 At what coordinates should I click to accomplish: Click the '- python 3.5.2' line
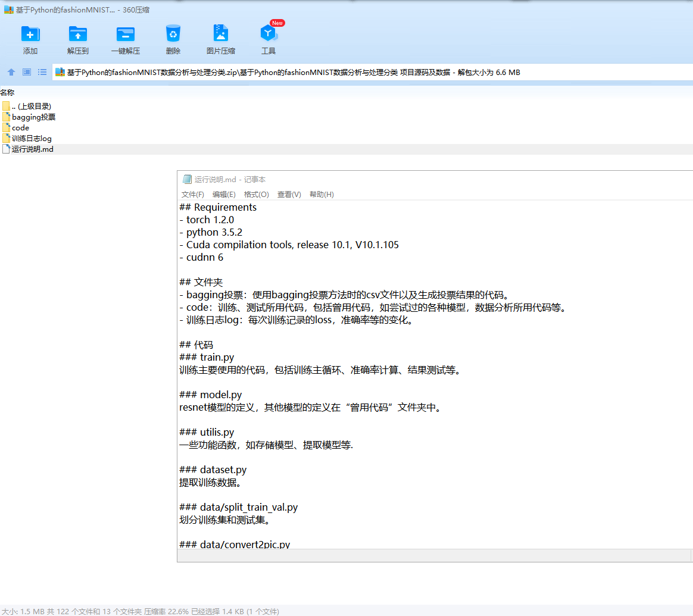click(x=211, y=232)
